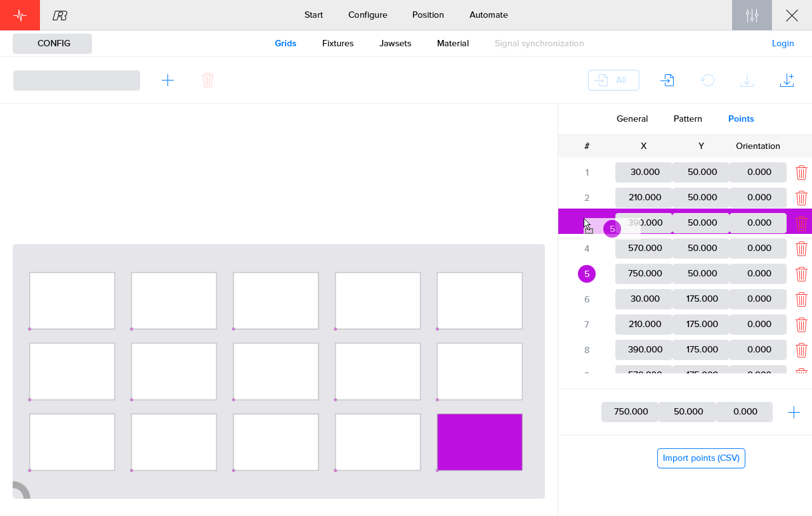
Task: Delete point 8 with its trash icon
Action: (x=801, y=350)
